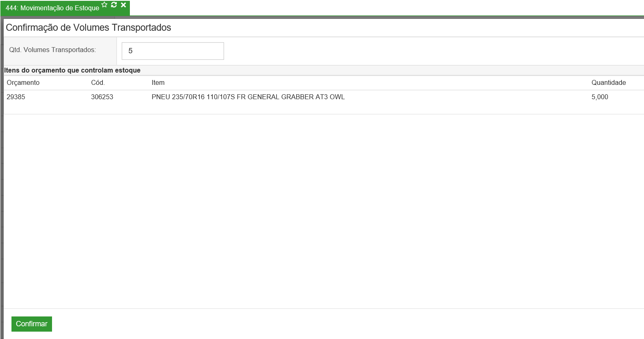Select product code 306253 cell
Image resolution: width=644 pixels, height=339 pixels.
click(x=102, y=97)
